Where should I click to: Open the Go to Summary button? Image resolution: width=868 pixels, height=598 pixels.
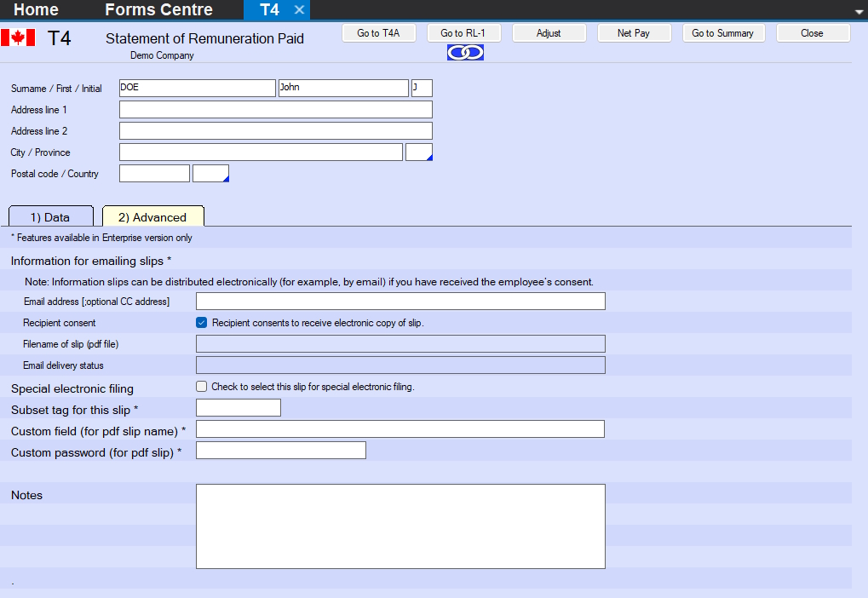click(x=722, y=33)
